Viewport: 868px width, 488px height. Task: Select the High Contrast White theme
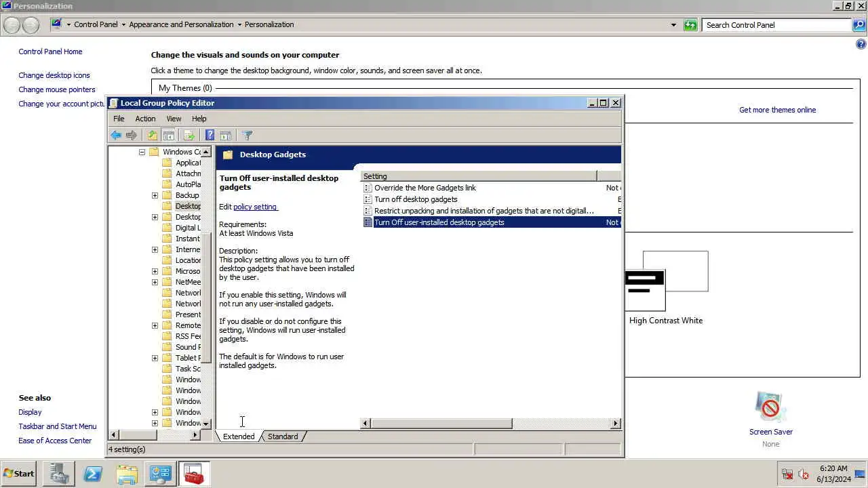click(667, 287)
